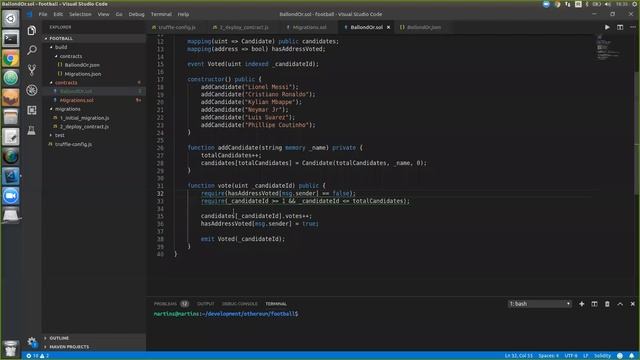Open 1_initial_migration.js in the explorer
This screenshot has height=360, width=640.
84,118
